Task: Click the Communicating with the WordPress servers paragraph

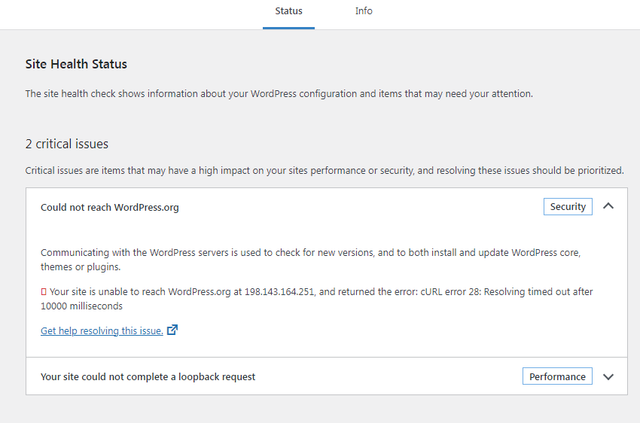Action: coord(311,260)
